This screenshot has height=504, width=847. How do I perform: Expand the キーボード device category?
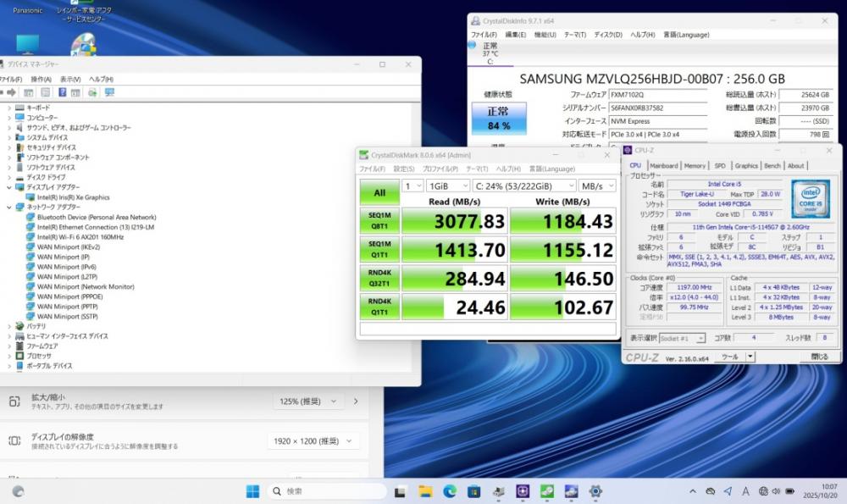[9, 108]
